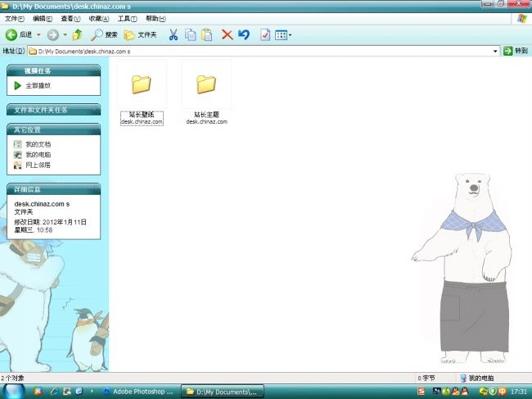532x399 pixels.
Task: Expand the address bar dropdown arrow
Action: pyautogui.click(x=496, y=51)
